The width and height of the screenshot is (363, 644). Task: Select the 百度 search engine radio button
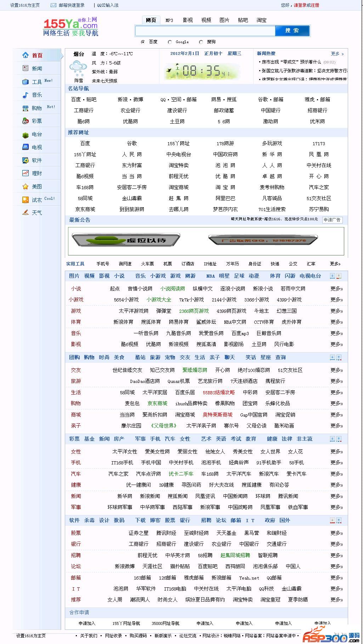143,42
